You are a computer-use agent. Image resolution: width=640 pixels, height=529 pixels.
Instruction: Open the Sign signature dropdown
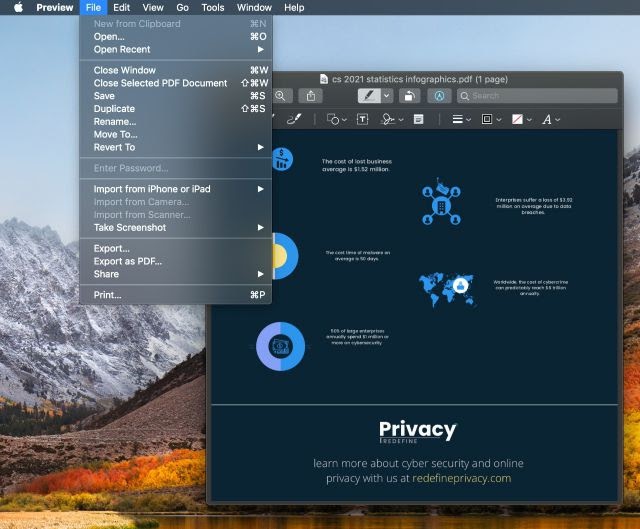point(390,119)
